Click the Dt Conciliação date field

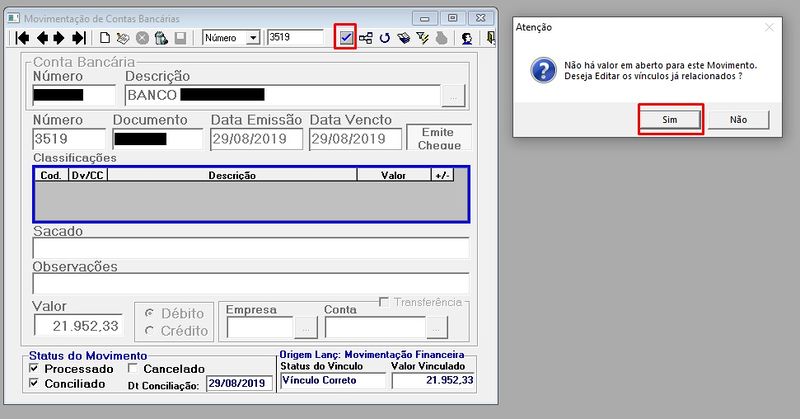[239, 383]
